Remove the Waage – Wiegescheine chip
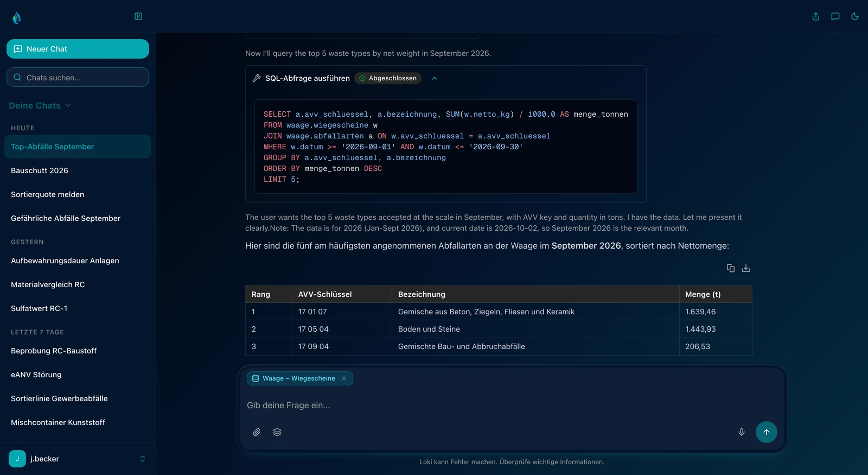This screenshot has height=475, width=868. (344, 378)
